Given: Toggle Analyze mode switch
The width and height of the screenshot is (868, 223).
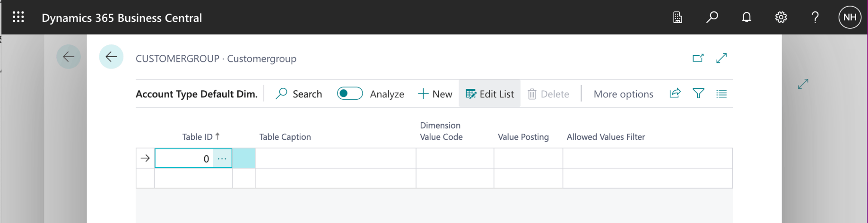Looking at the screenshot, I should (350, 94).
